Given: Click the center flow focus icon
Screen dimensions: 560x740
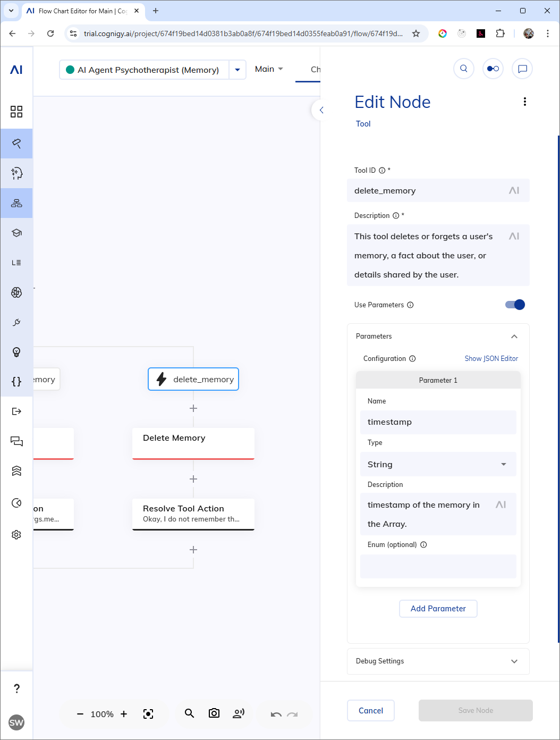Looking at the screenshot, I should [x=148, y=714].
